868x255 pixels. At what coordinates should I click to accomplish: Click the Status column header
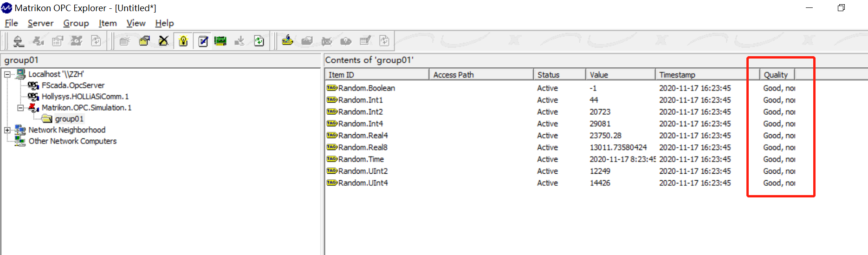560,75
